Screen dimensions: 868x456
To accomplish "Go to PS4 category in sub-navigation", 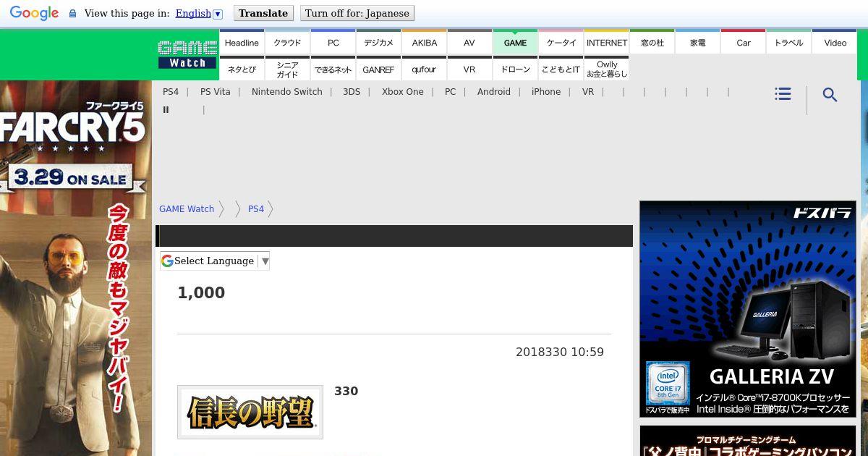I will [x=171, y=92].
